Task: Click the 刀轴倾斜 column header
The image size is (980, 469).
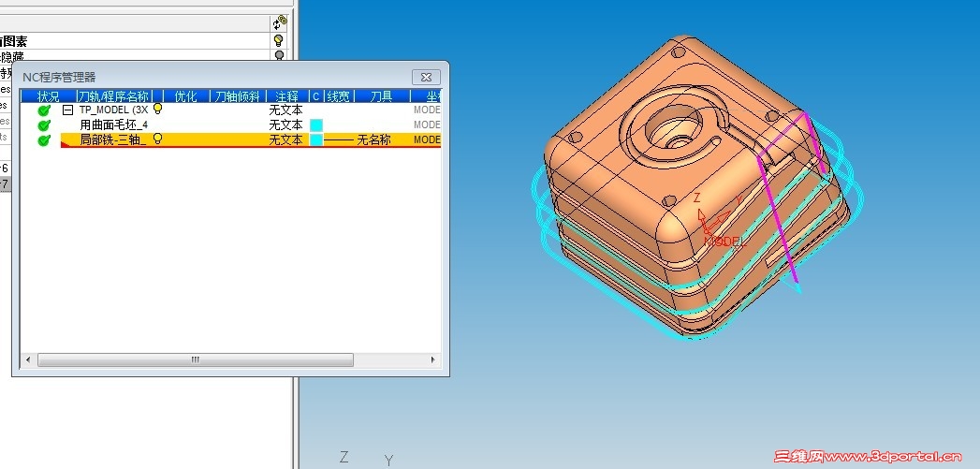Action: 238,96
